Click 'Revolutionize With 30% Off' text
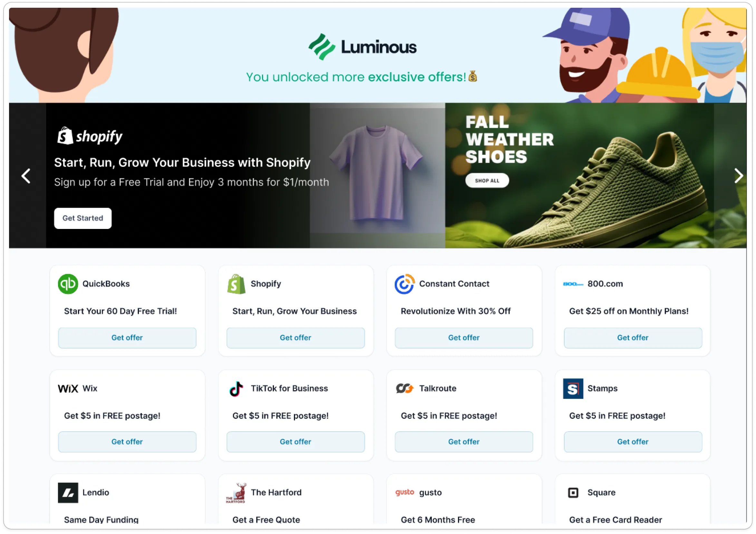 point(456,311)
